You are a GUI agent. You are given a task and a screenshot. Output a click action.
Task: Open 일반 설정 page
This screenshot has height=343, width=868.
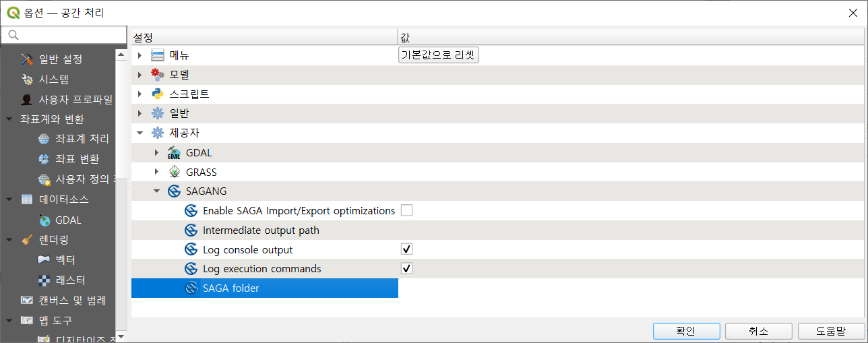[x=61, y=59]
